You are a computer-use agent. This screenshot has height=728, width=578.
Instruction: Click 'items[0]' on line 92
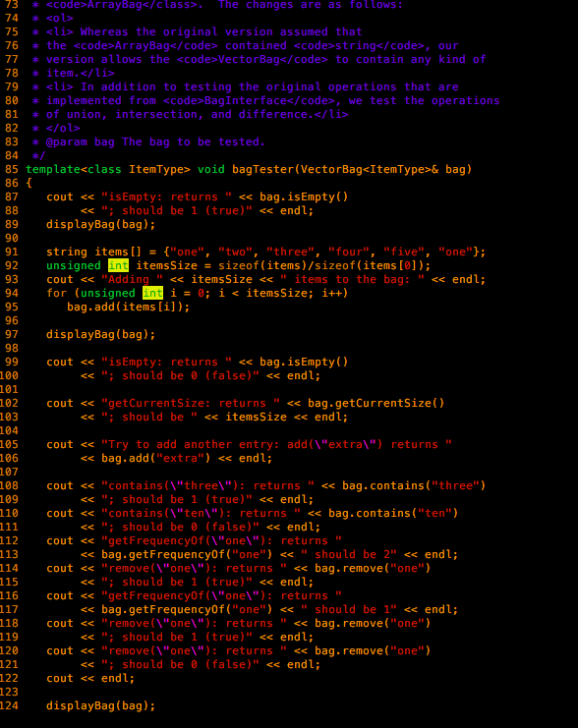390,265
